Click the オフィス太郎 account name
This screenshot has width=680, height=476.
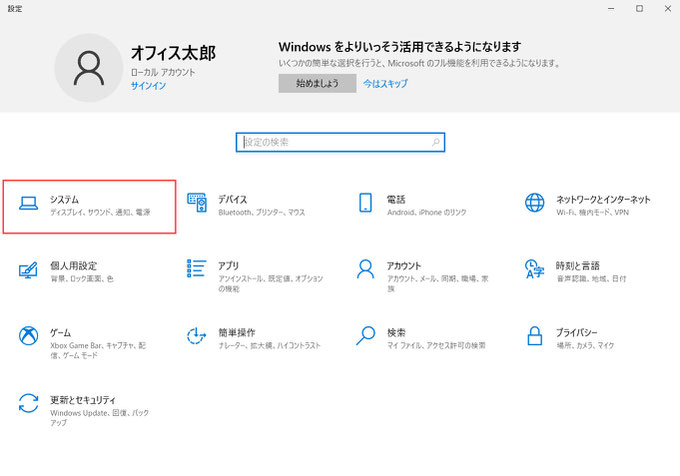coord(173,53)
